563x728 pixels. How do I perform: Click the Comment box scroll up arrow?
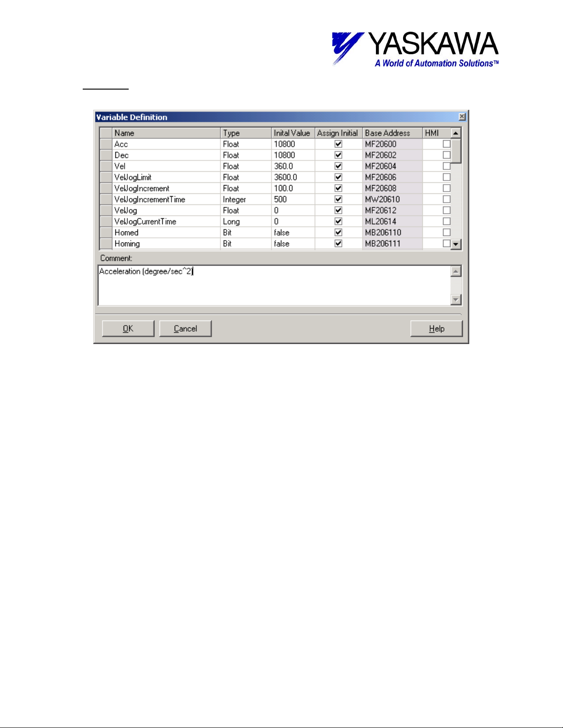click(x=455, y=271)
